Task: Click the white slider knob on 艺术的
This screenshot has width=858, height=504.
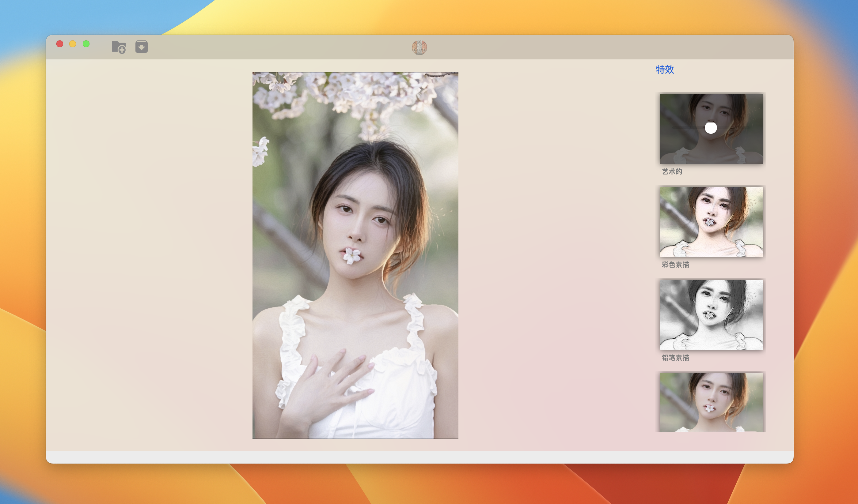Action: [711, 128]
